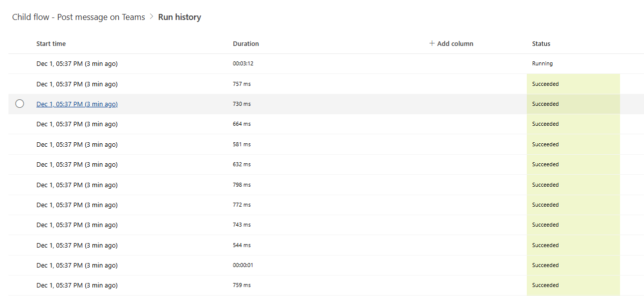Click the Add column button label

point(455,43)
